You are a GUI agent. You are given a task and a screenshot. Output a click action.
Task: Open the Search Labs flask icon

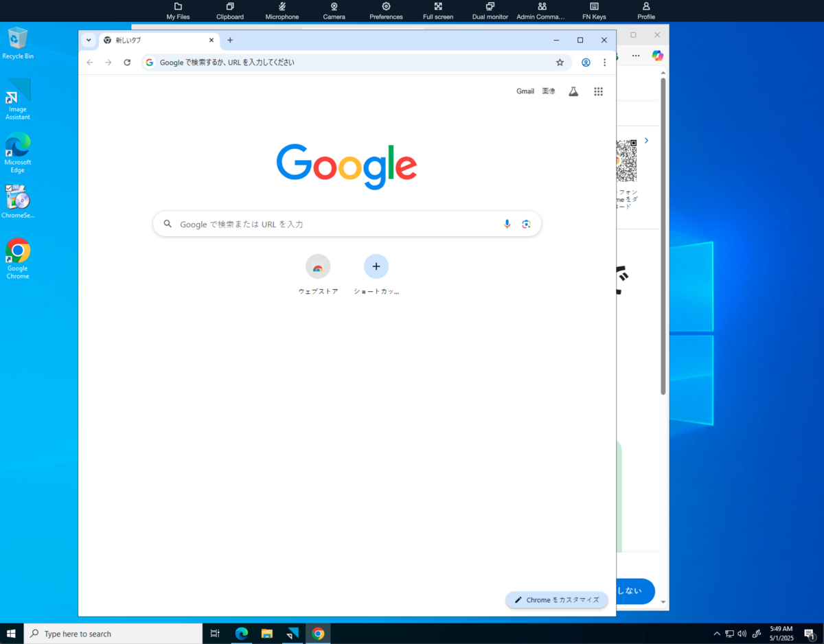(x=573, y=91)
